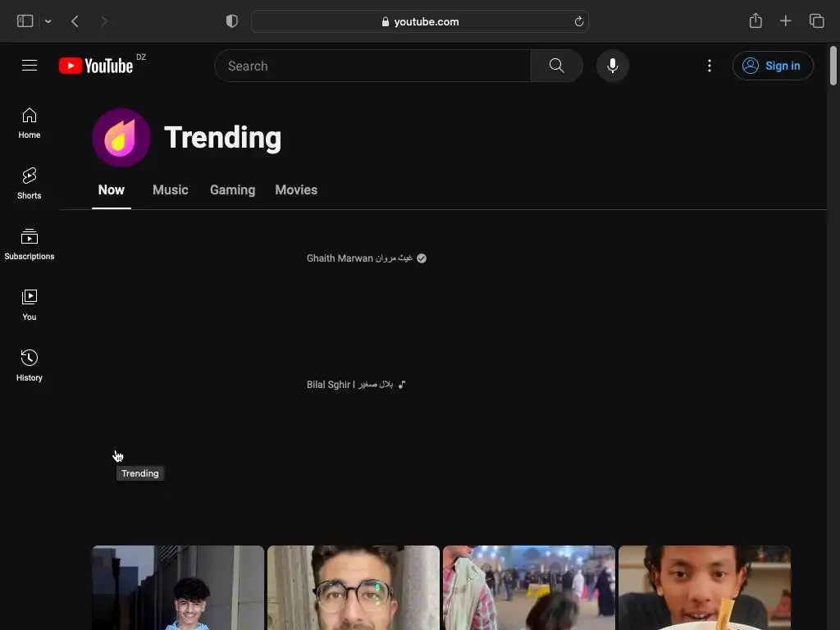Image resolution: width=840 pixels, height=630 pixels.
Task: Open the short with smiling boy outdoors
Action: coord(178,587)
